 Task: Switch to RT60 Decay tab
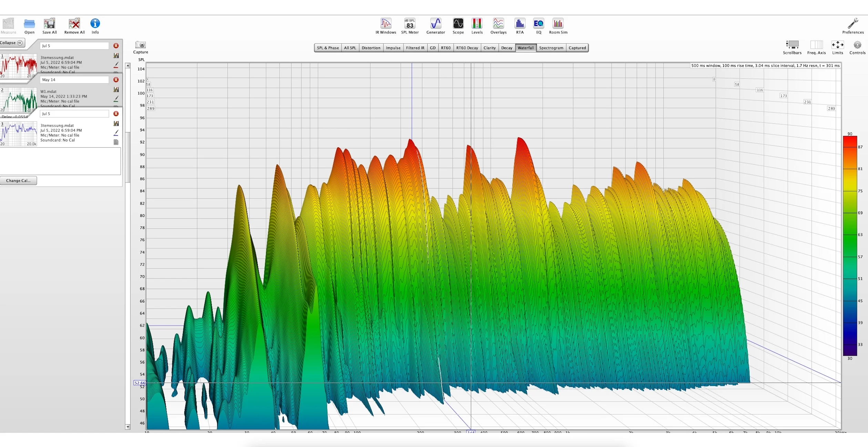467,48
